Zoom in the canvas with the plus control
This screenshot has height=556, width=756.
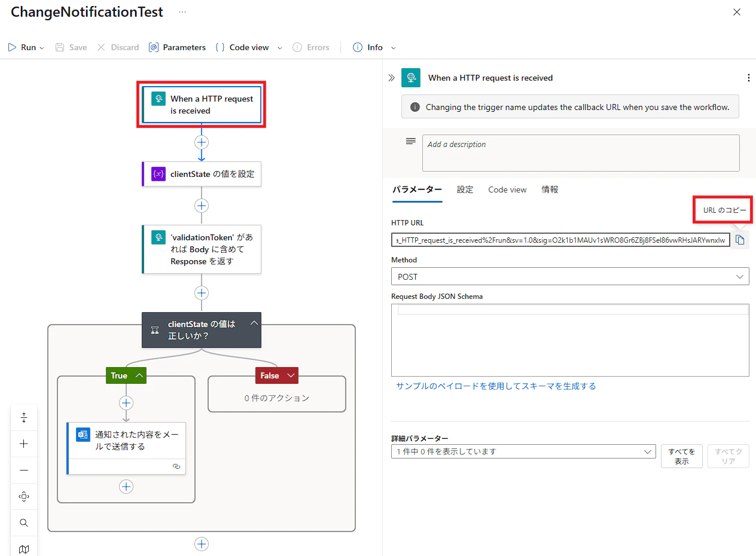click(x=24, y=444)
